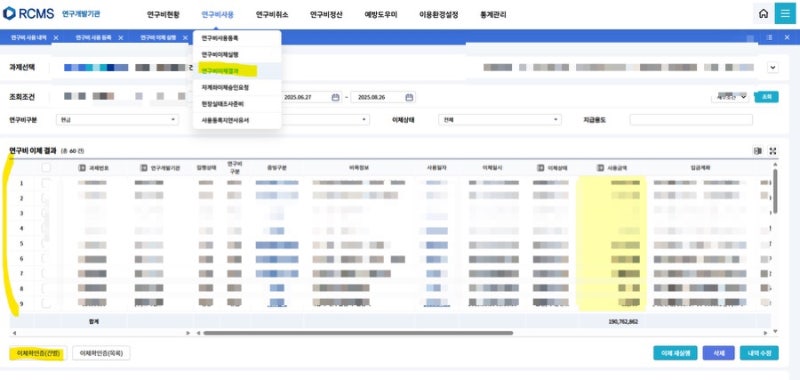
Task: Open the 이용환경설정 menu
Action: point(438,15)
